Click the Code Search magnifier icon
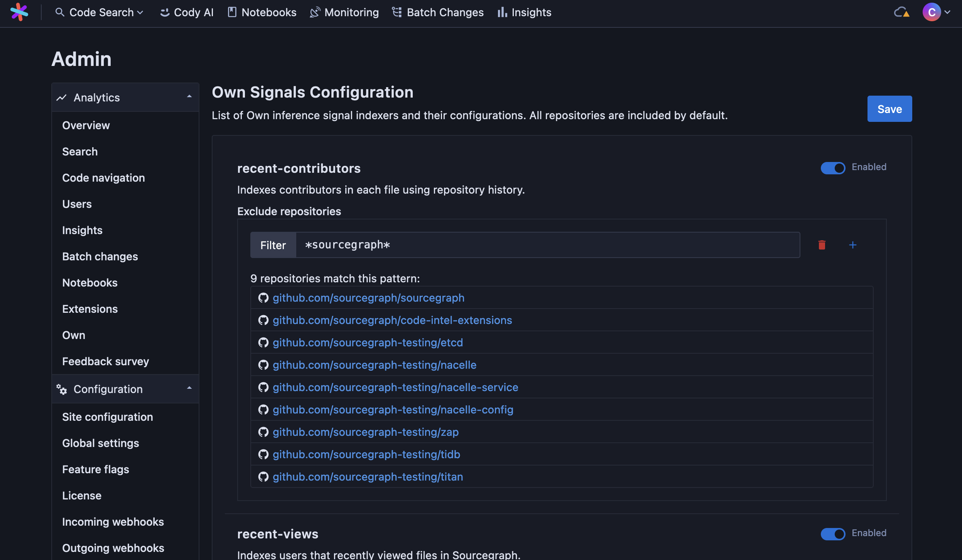This screenshot has width=962, height=560. coord(59,12)
